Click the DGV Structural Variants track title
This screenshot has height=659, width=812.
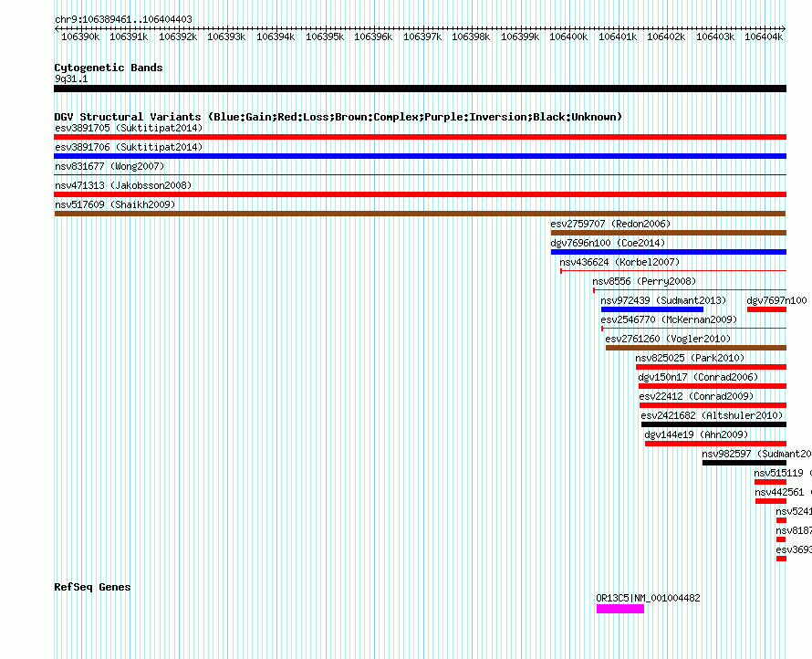pyautogui.click(x=338, y=117)
